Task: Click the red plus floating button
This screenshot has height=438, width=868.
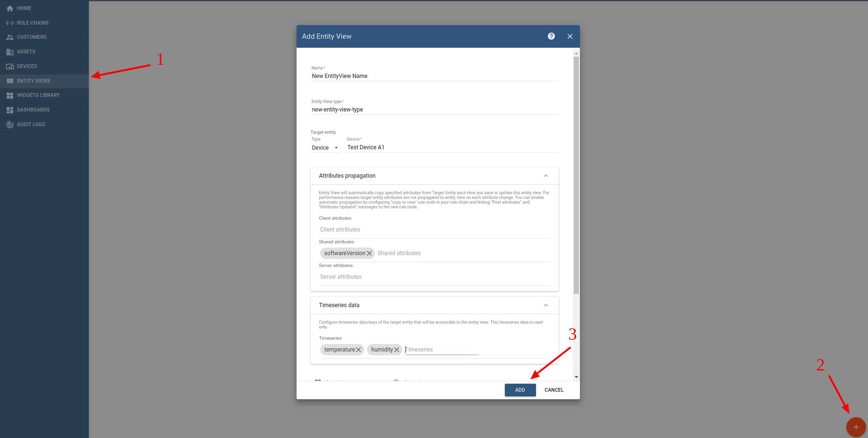Action: (x=856, y=427)
